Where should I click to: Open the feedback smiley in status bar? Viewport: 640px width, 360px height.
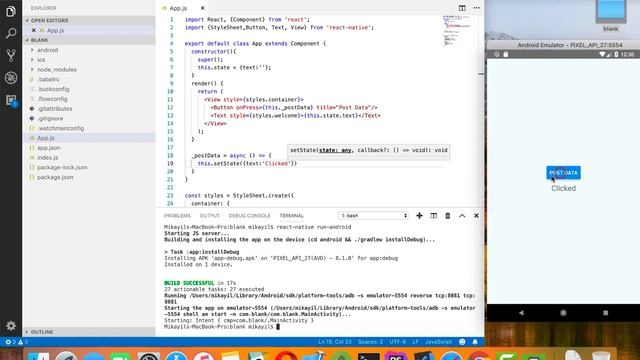(462, 342)
